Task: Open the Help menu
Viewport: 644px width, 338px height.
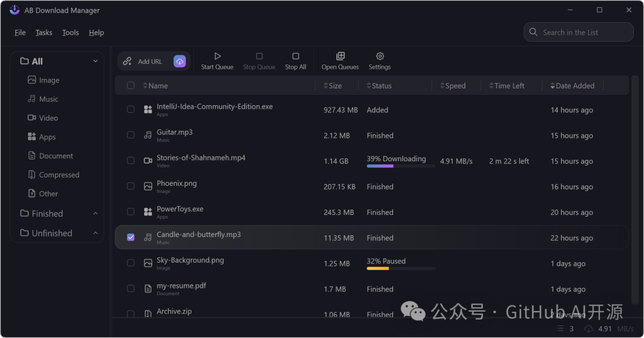Action: point(96,32)
